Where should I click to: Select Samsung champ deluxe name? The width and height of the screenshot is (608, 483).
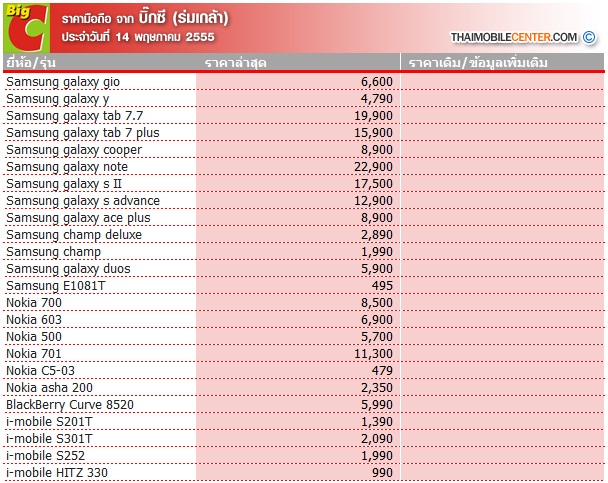point(74,235)
